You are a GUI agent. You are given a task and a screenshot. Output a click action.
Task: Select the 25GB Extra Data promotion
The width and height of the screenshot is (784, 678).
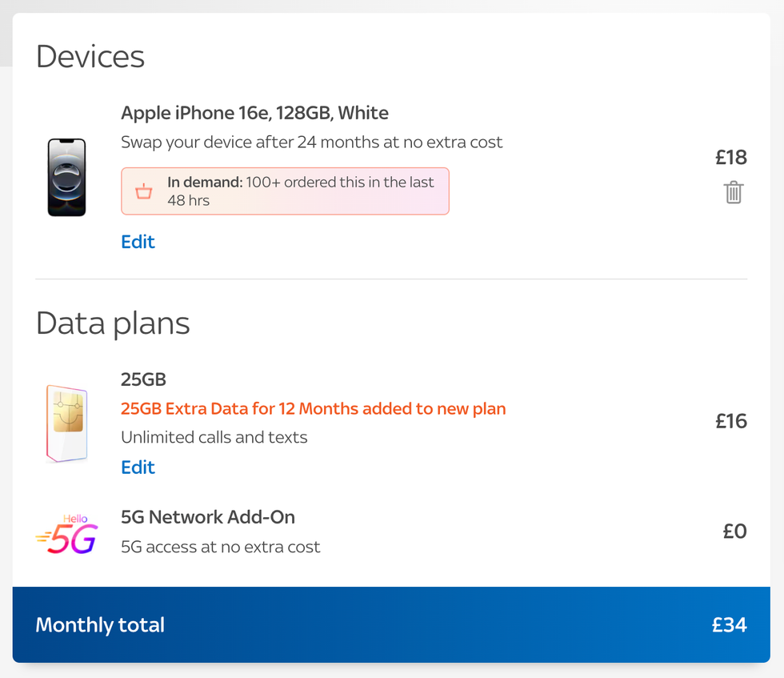[x=314, y=408]
